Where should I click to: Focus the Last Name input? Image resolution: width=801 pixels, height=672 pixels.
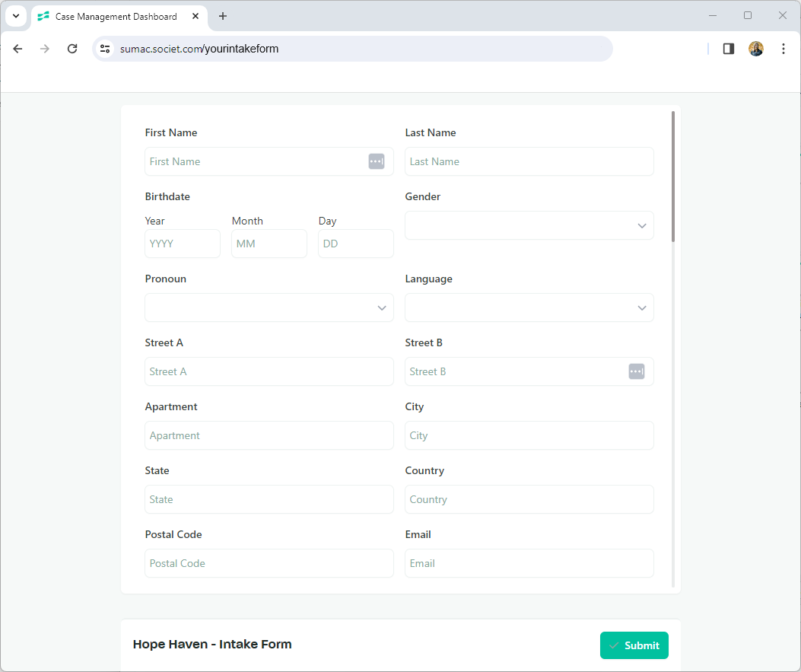pyautogui.click(x=529, y=161)
